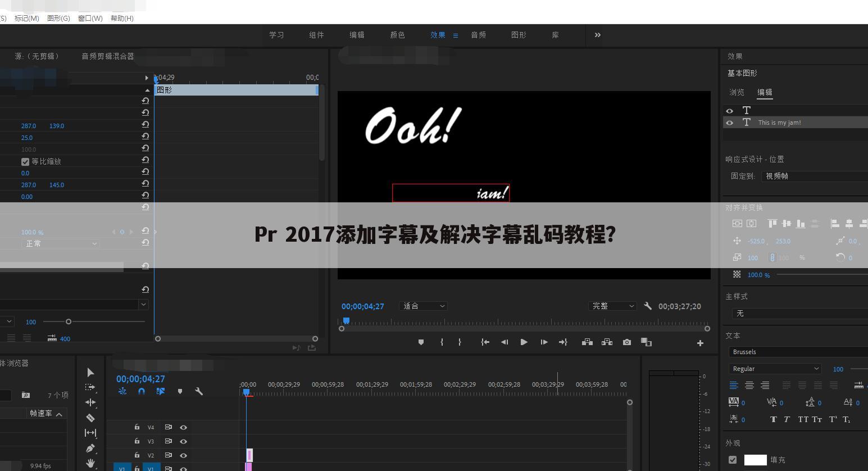Select the Razor tool
This screenshot has width=868, height=471.
tap(90, 418)
